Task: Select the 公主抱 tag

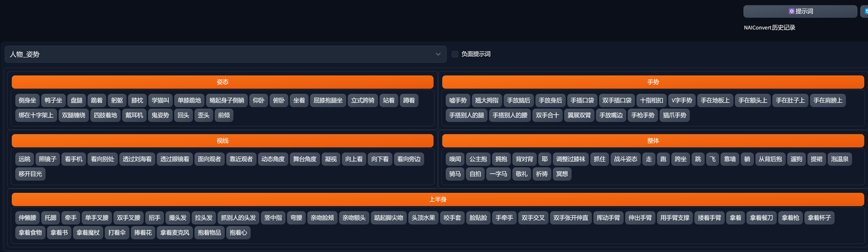Action: point(478,159)
